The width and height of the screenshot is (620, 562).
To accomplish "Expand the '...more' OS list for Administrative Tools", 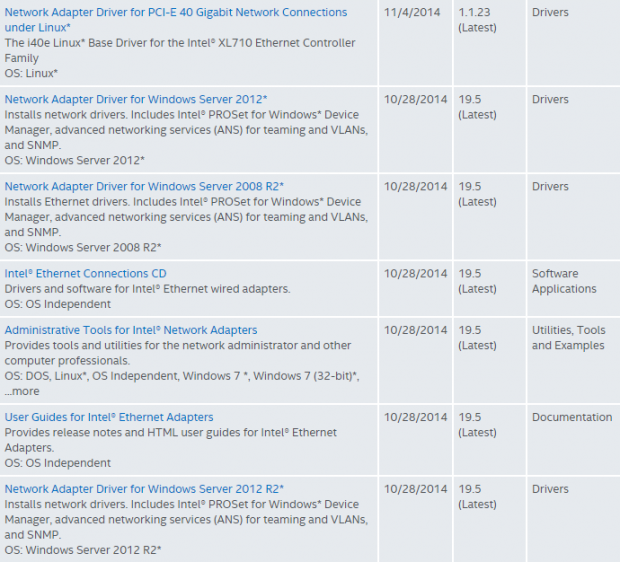I will pyautogui.click(x=22, y=391).
